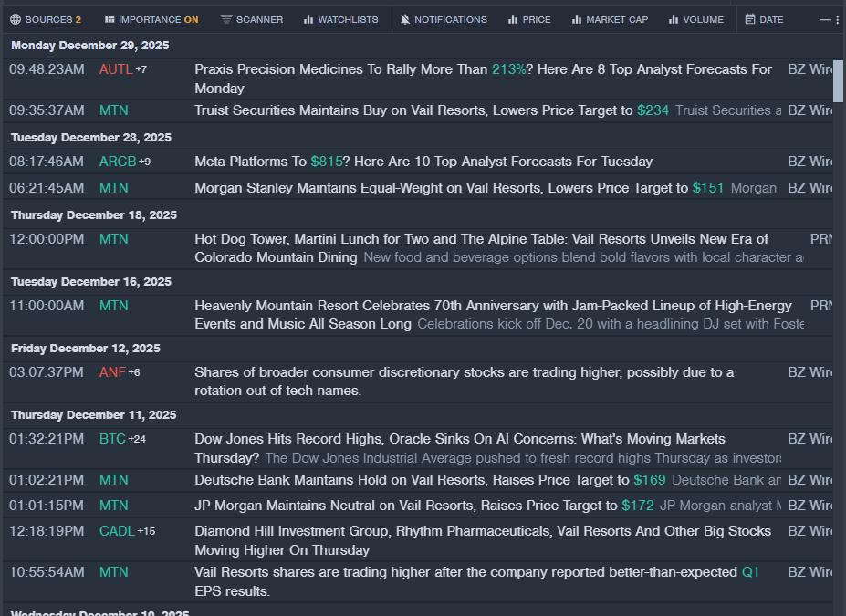This screenshot has height=616, width=846.
Task: Click the vertical scrollbar thumb
Action: point(838,79)
